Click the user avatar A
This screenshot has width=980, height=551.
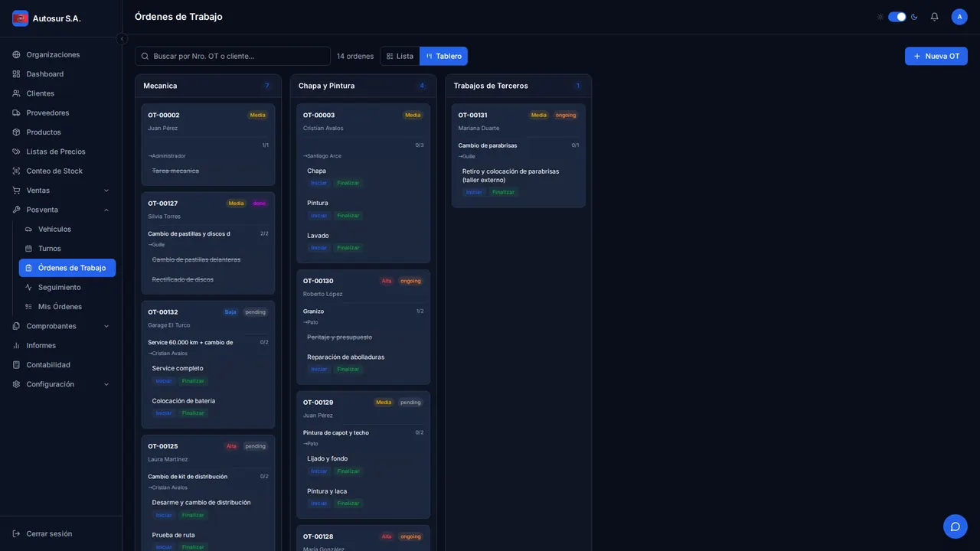click(959, 17)
